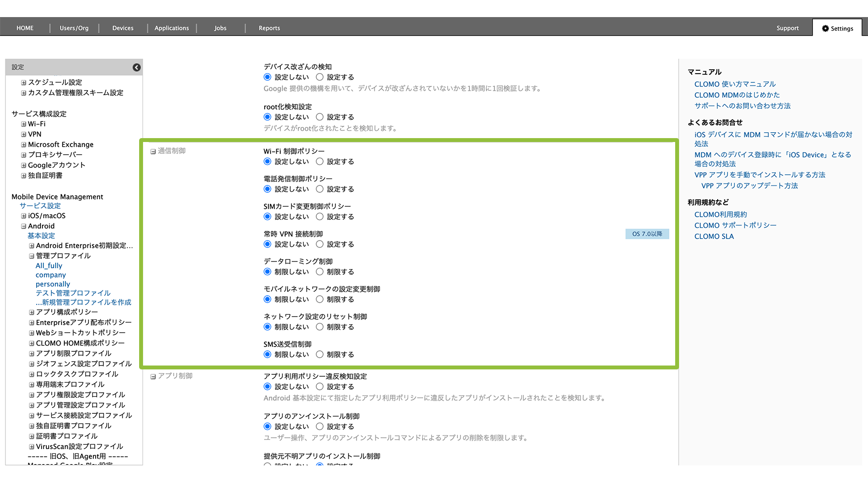868x488 pixels.
Task: Expand Microsoft Exchange settings node
Action: [x=23, y=144]
